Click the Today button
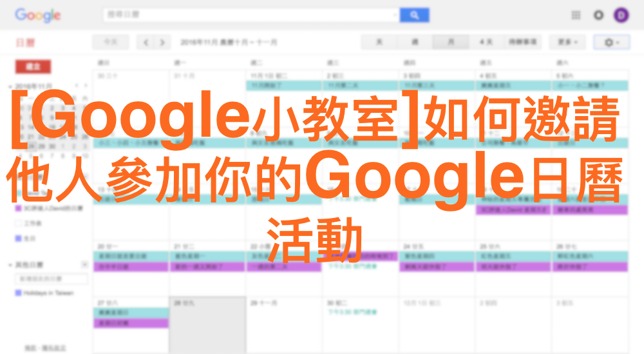The height and width of the screenshot is (354, 644). 111,42
